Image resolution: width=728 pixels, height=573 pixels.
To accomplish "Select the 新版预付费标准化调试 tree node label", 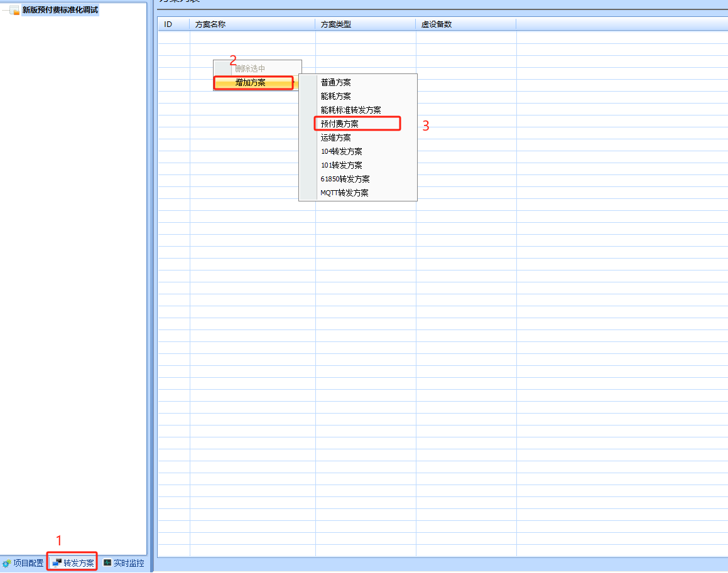I will coord(60,10).
